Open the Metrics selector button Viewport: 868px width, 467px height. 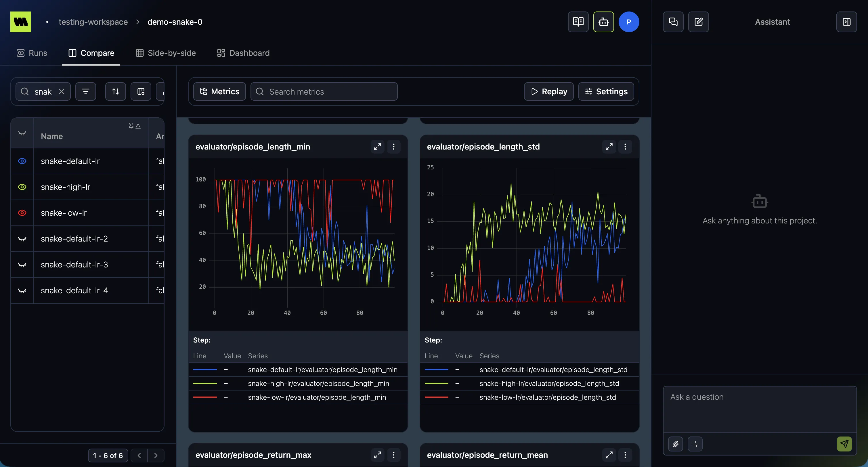(219, 91)
